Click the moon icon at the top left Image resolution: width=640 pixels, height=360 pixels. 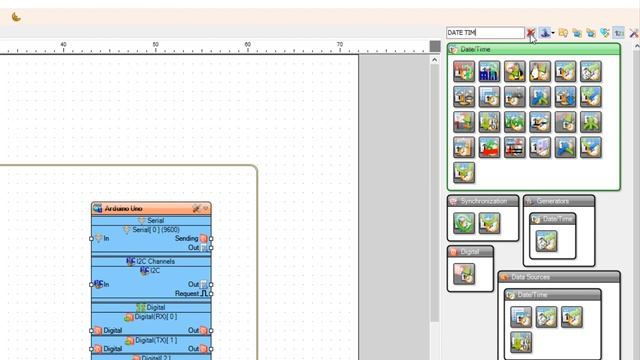16,17
